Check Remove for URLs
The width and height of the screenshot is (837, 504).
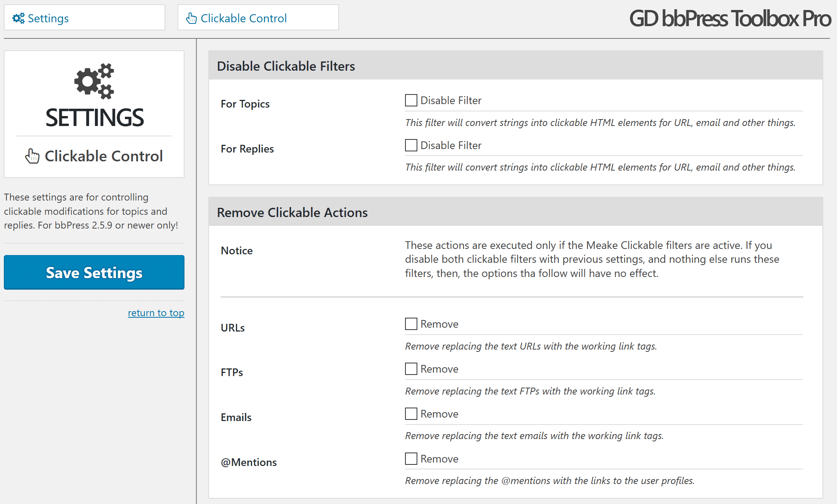click(x=411, y=324)
